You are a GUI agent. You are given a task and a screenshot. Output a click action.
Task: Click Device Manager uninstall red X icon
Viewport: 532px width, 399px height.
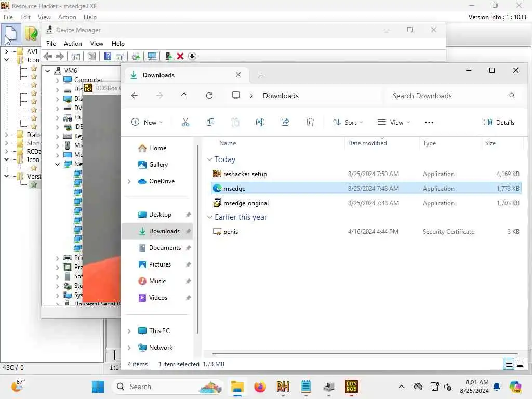180,56
